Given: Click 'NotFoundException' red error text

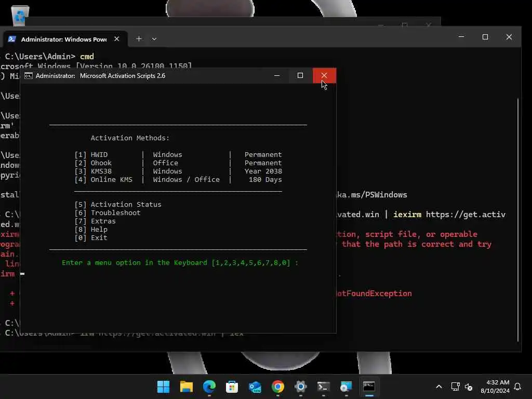Looking at the screenshot, I should pyautogui.click(x=375, y=294).
